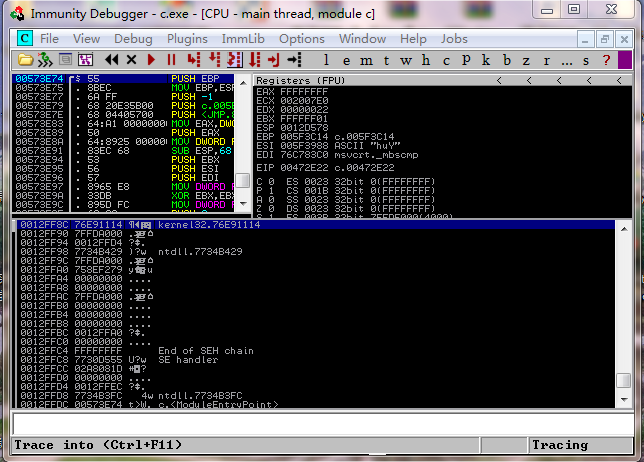Select the XOR EBX,EBX instruction at 00573E9A
Screen dimensions: 644x462
click(125, 196)
